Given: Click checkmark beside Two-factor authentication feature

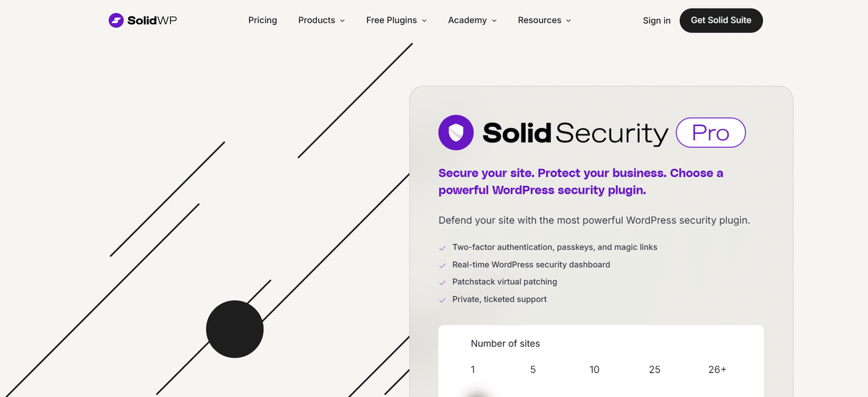Looking at the screenshot, I should tap(442, 248).
